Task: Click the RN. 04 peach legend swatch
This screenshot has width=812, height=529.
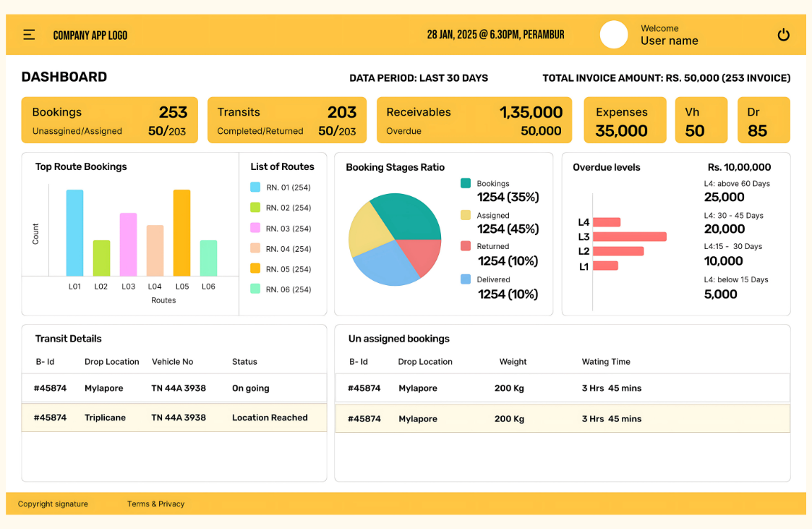Action: click(255, 248)
